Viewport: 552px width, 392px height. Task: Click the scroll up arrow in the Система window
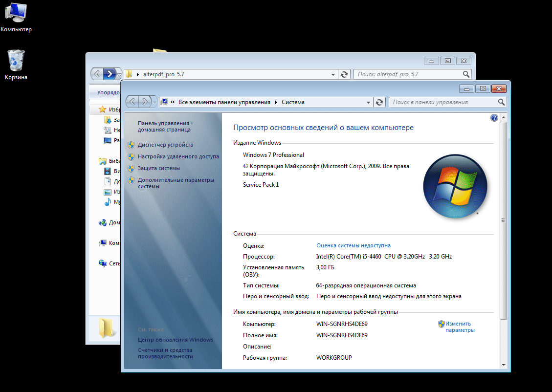(504, 117)
